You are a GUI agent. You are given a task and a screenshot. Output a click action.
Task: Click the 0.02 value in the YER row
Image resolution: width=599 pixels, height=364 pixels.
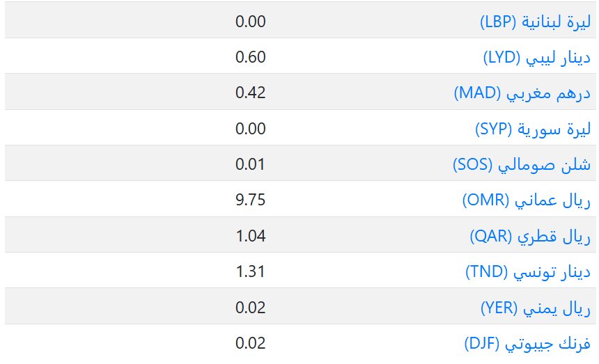pos(251,308)
